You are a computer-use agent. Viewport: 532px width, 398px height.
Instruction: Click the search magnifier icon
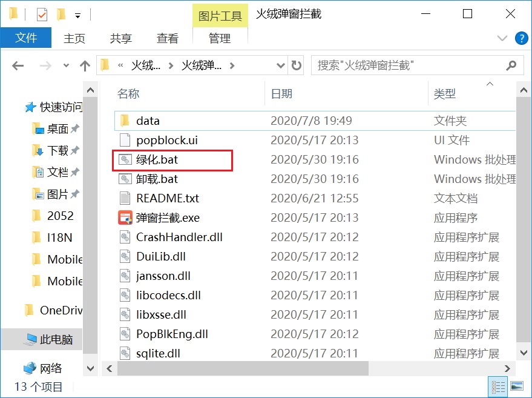click(511, 65)
